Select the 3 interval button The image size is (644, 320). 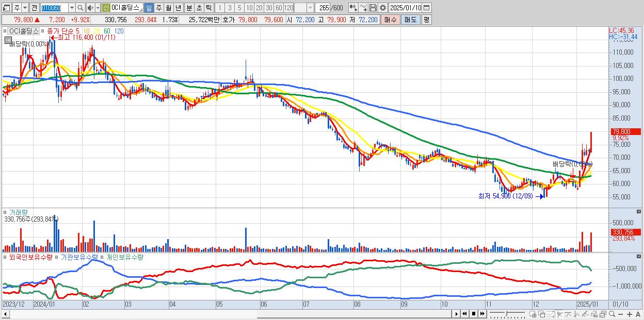[x=230, y=8]
